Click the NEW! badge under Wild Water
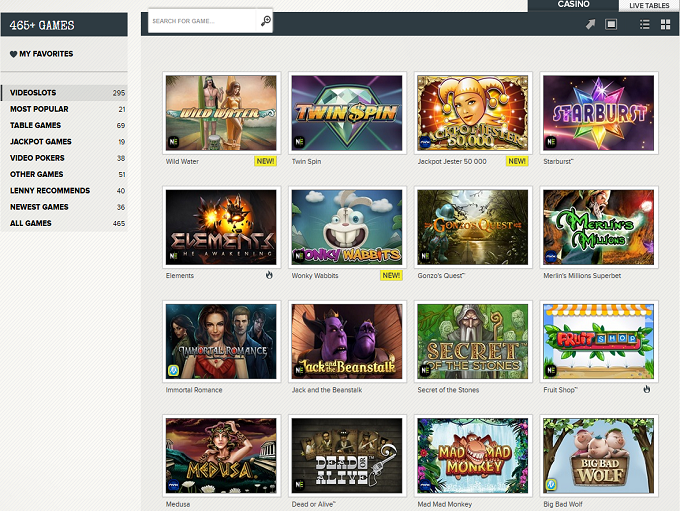680x511 pixels. (265, 161)
